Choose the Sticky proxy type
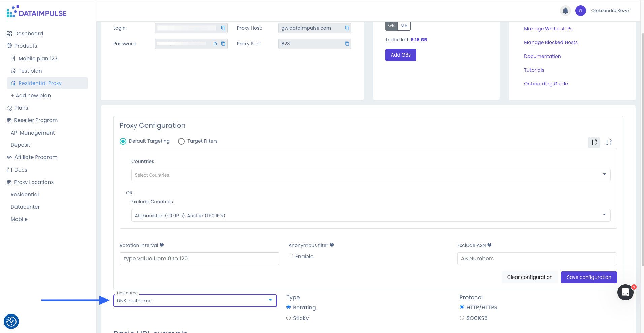The image size is (644, 333). pos(288,318)
